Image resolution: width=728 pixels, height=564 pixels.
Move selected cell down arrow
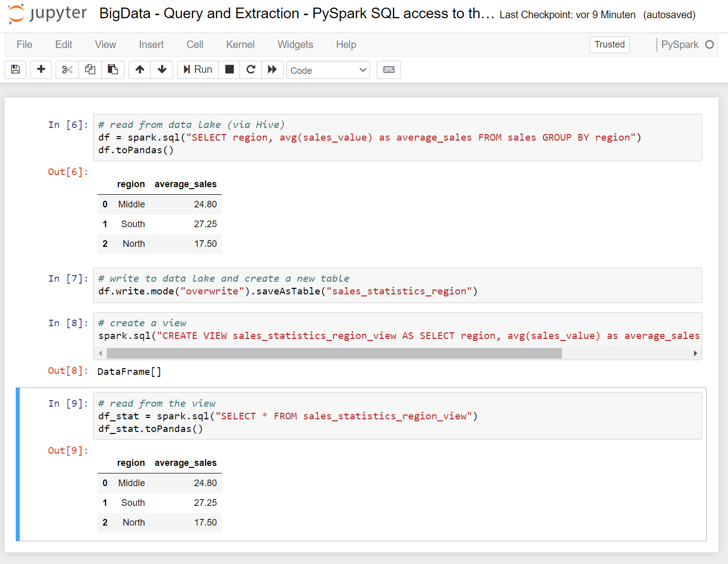162,70
